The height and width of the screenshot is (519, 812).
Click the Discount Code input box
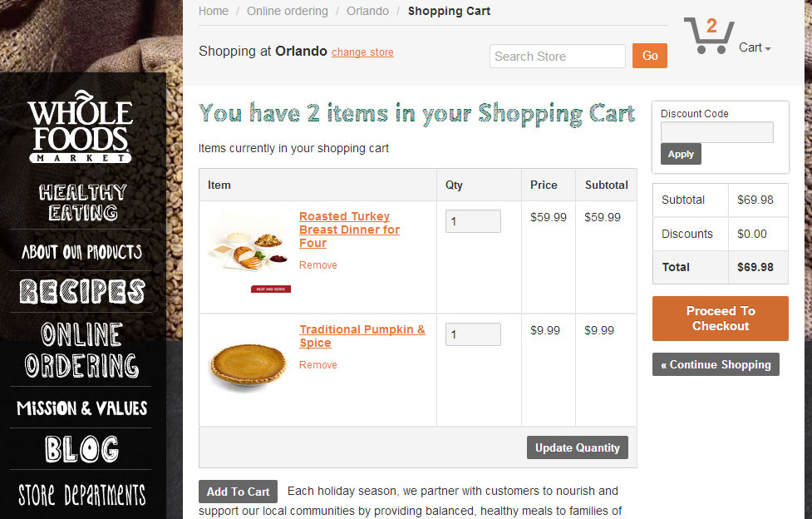point(716,132)
